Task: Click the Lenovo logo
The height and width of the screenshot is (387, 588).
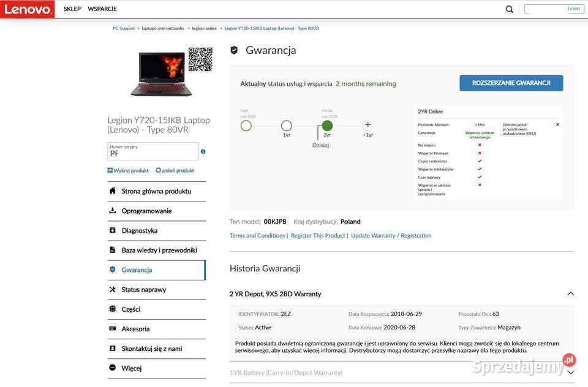Action: 27,9
